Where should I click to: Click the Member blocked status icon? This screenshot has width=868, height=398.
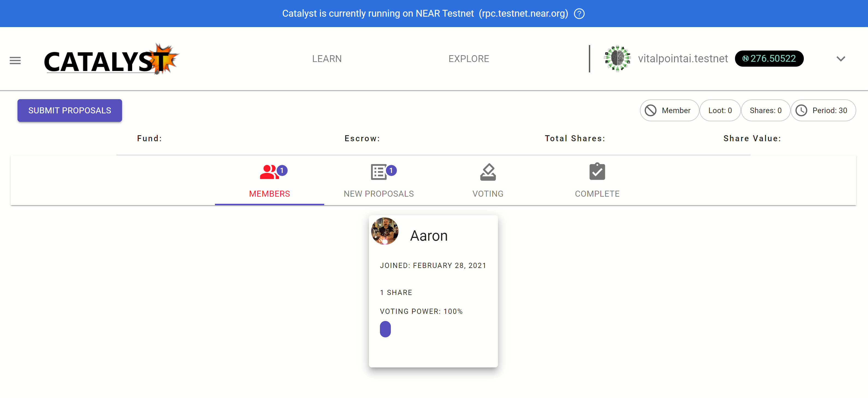click(x=650, y=111)
